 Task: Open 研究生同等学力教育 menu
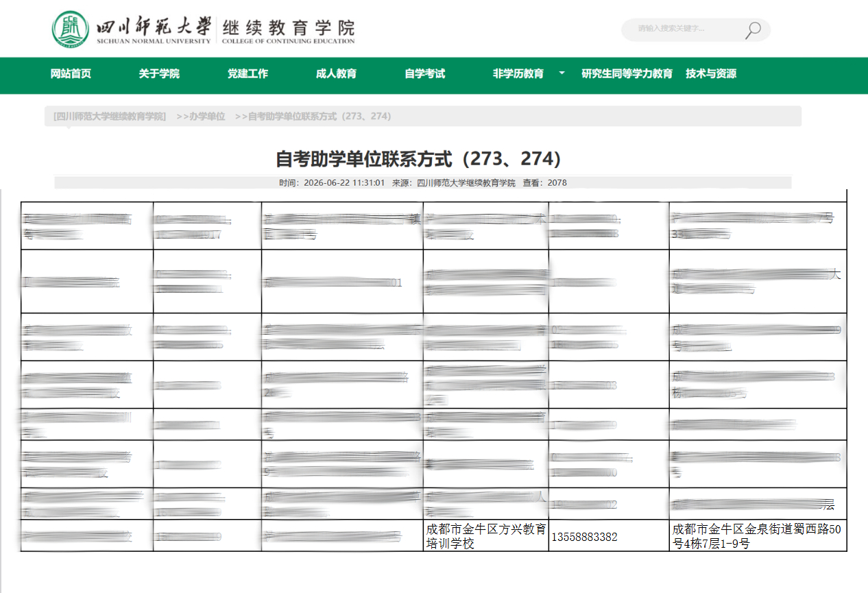(627, 74)
